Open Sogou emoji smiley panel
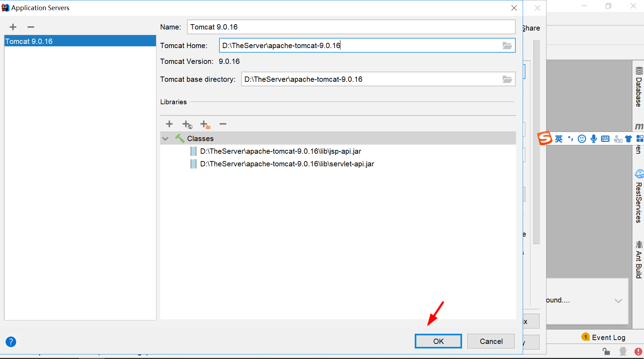Image resolution: width=644 pixels, height=359 pixels. (x=582, y=139)
